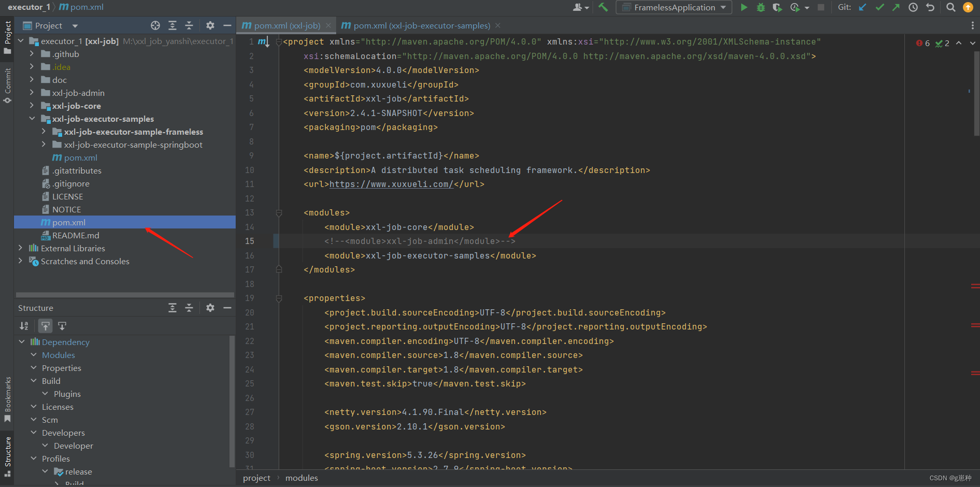Run FramelessApplication with the green play icon
Image resolution: width=980 pixels, height=487 pixels.
point(744,7)
